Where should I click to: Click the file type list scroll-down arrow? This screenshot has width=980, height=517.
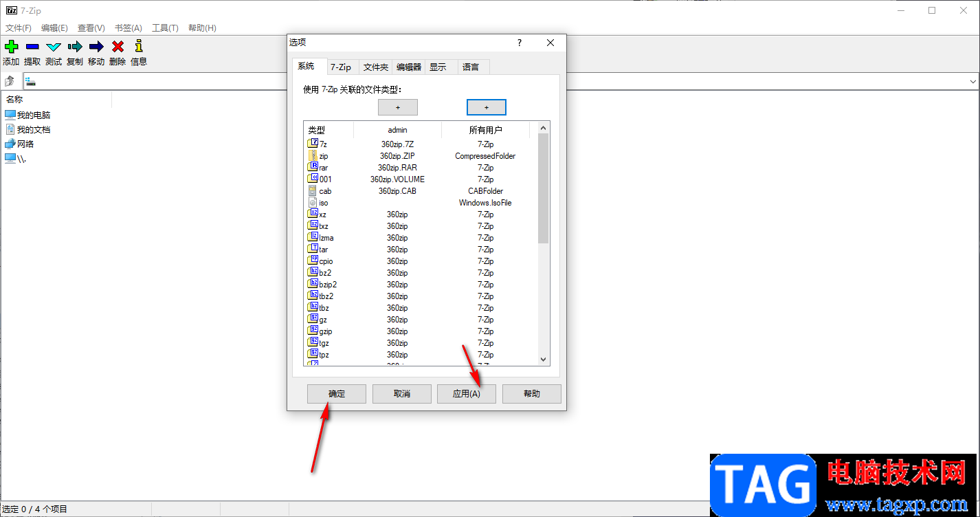[x=543, y=360]
